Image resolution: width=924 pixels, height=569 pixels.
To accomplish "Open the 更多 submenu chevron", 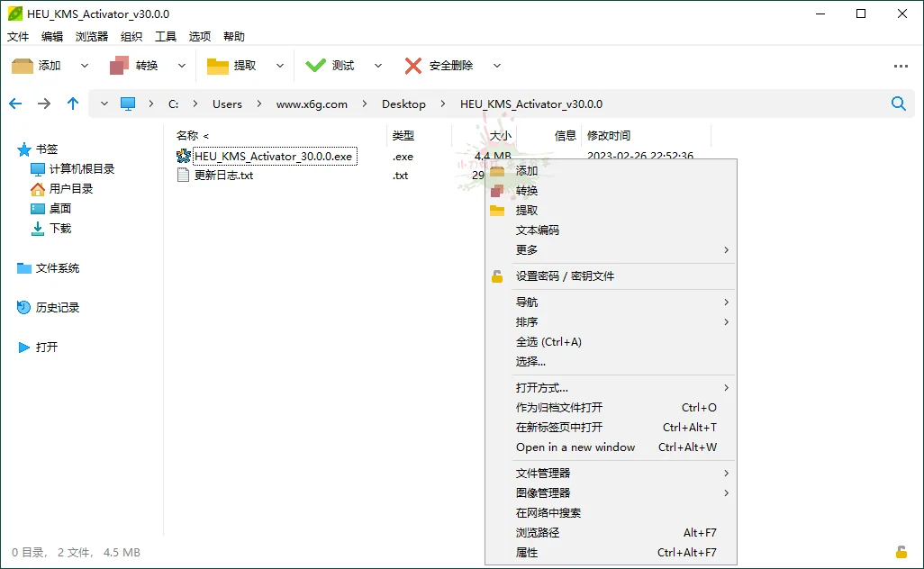I will pos(726,249).
